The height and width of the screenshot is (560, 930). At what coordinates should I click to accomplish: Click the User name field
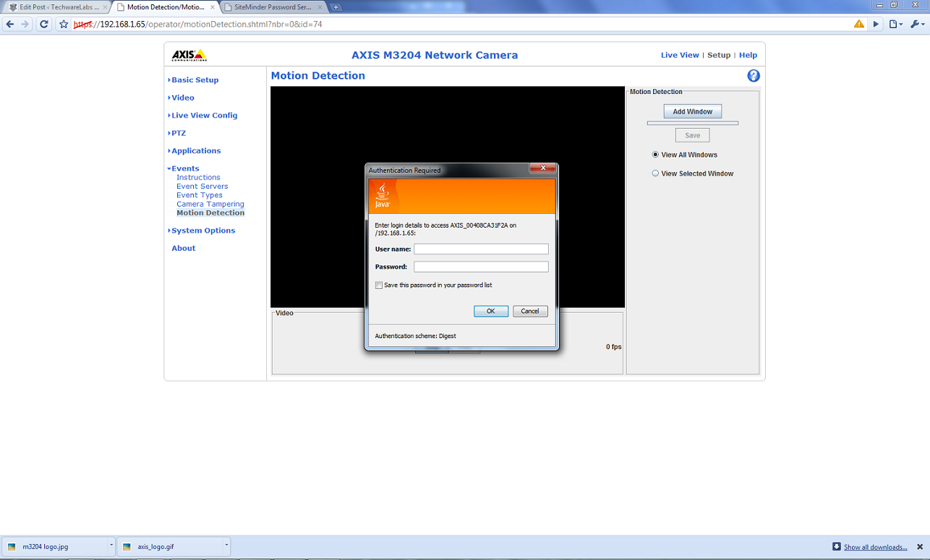coord(481,249)
